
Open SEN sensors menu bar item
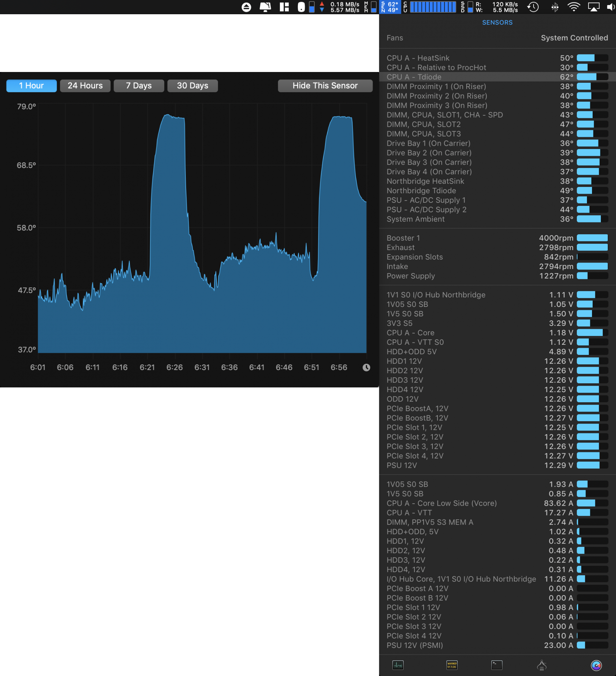(390, 7)
